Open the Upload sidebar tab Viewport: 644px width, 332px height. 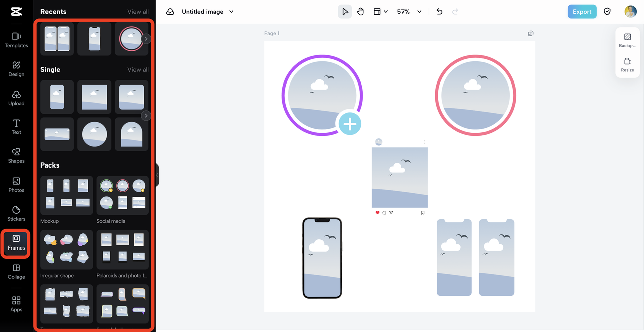[16, 98]
